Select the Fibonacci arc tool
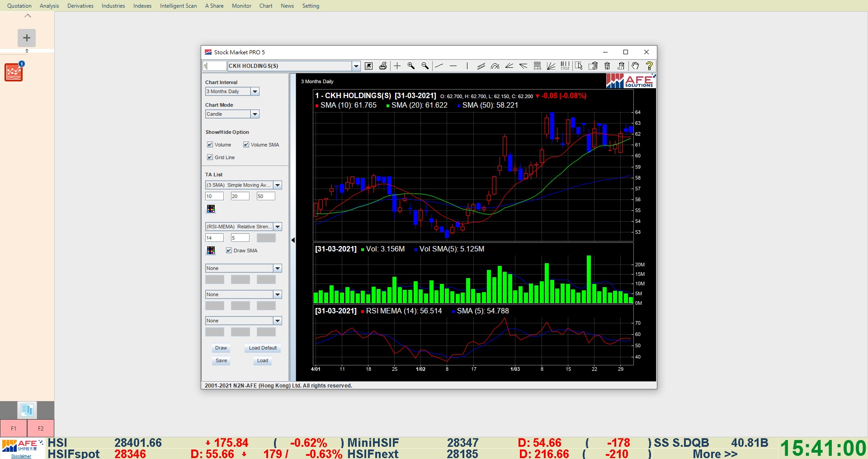Screen dimensions: 868x459 tap(495, 66)
